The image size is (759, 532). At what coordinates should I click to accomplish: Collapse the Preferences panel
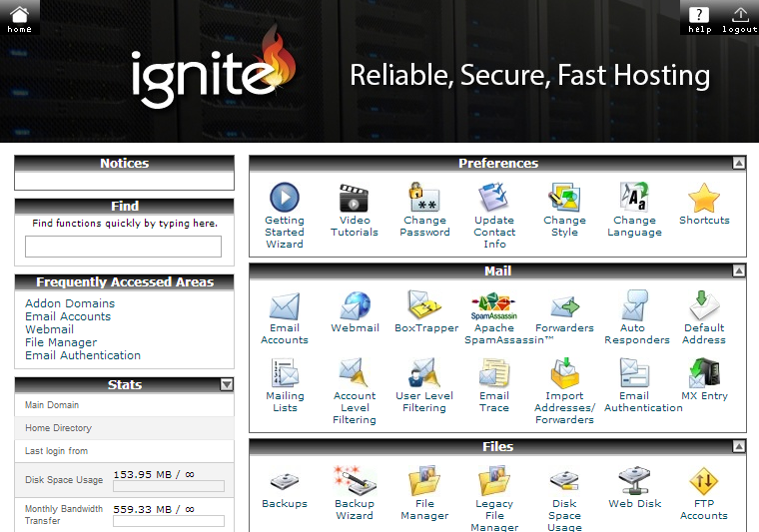tap(739, 163)
